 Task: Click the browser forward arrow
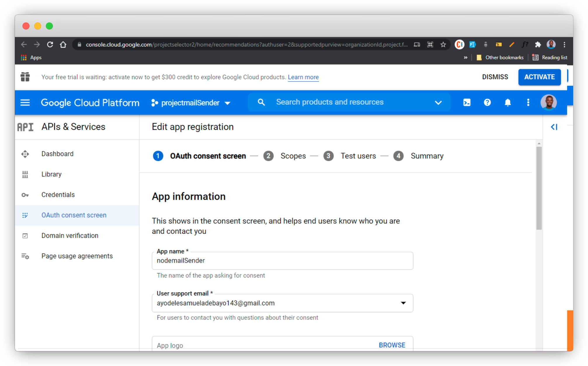[x=37, y=44]
